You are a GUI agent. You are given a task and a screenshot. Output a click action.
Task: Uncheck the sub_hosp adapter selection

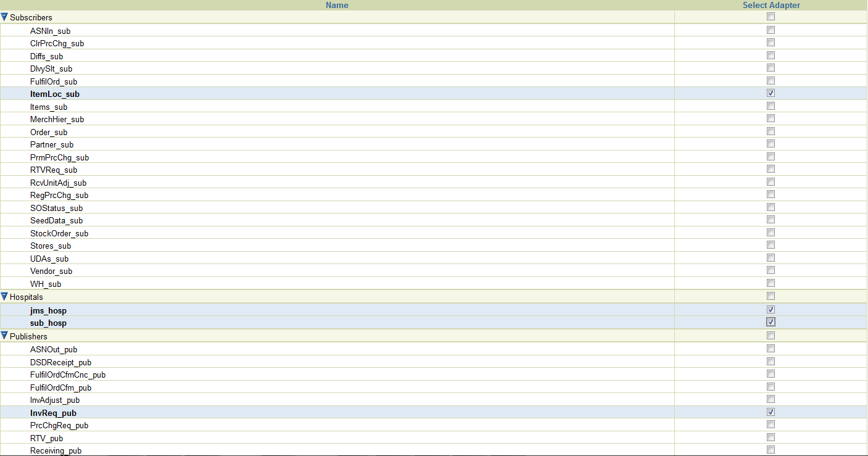[771, 321]
